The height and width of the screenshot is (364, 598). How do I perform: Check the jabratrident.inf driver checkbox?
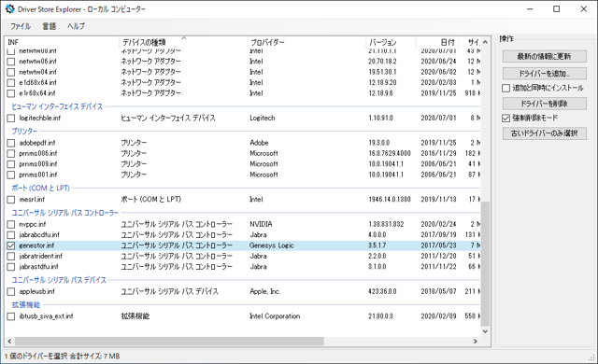click(11, 257)
